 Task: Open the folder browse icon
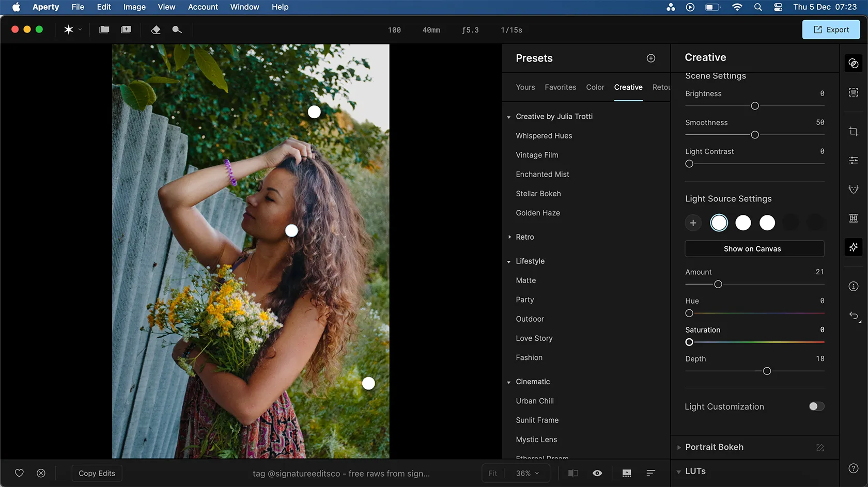pyautogui.click(x=104, y=30)
